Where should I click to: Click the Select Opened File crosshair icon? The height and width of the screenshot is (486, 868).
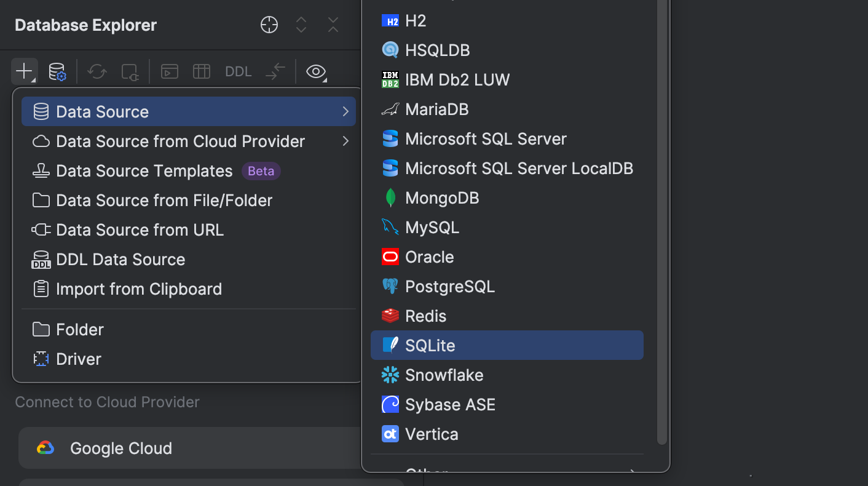pyautogui.click(x=269, y=25)
